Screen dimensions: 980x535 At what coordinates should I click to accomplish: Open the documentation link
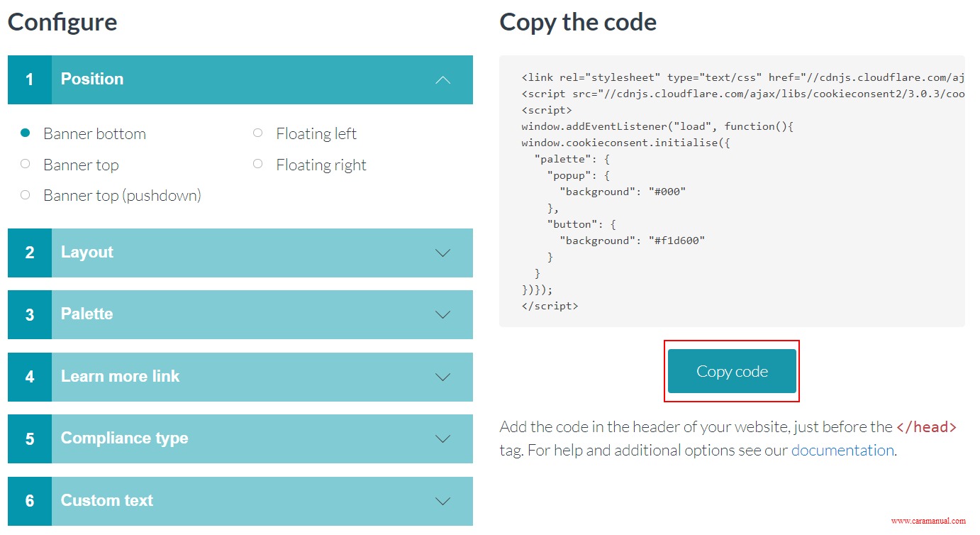click(x=842, y=450)
